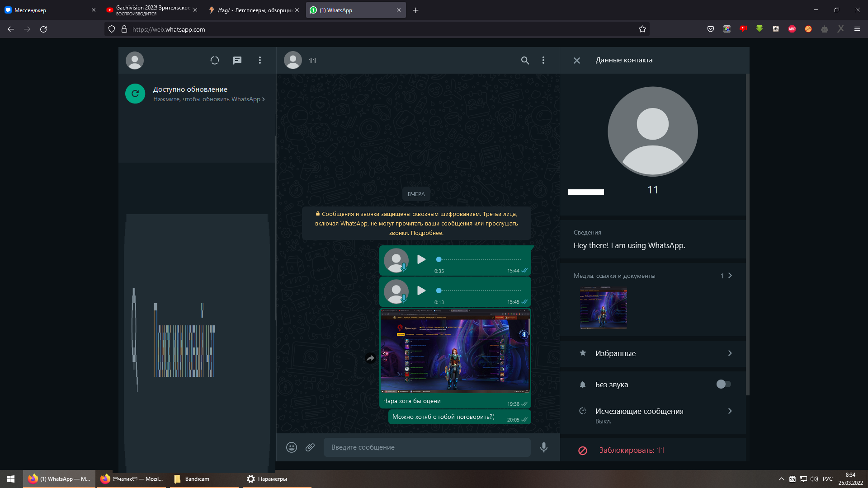The width and height of the screenshot is (868, 488).
Task: Attach a file with paperclip icon
Action: click(310, 447)
